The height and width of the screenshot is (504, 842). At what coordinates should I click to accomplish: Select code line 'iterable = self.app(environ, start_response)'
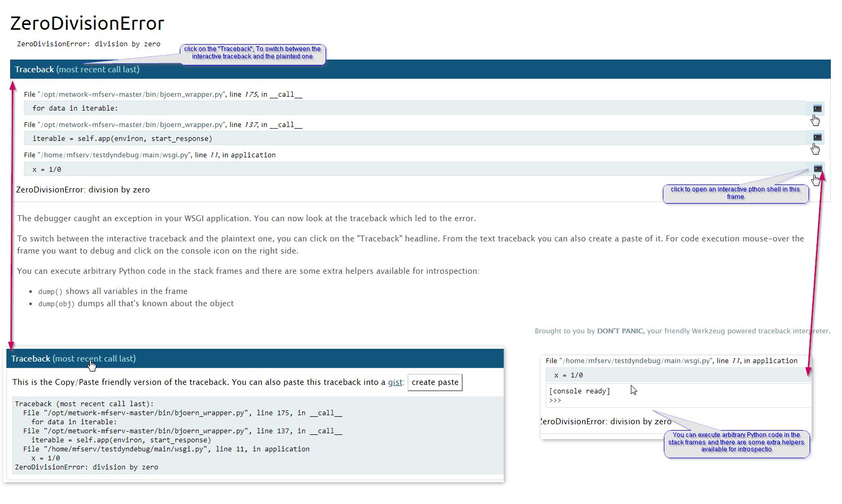(415, 138)
